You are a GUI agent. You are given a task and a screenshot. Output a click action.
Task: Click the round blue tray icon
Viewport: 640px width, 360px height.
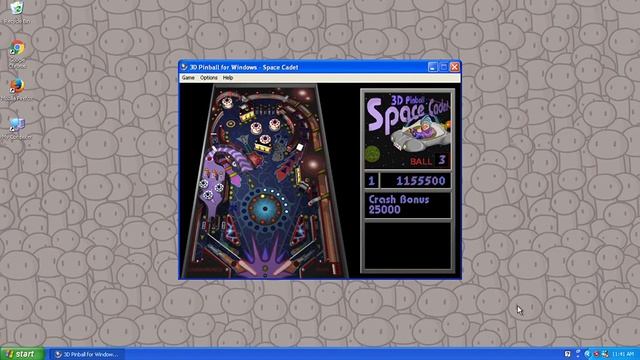tap(587, 354)
